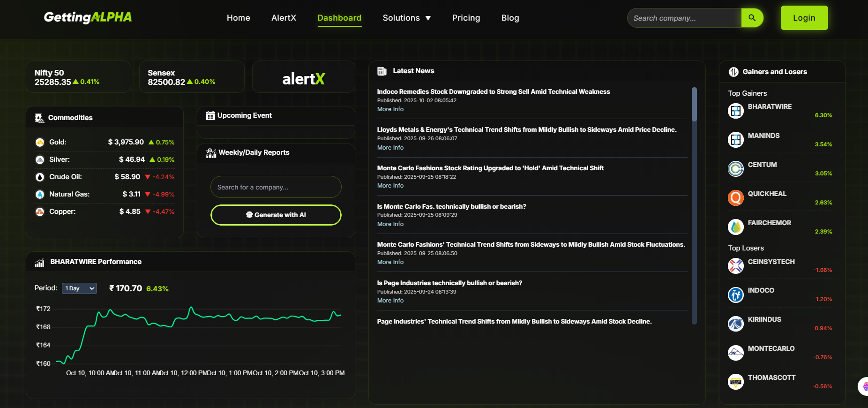The image size is (868, 408).
Task: Click the Latest News newspaper icon
Action: [x=382, y=71]
